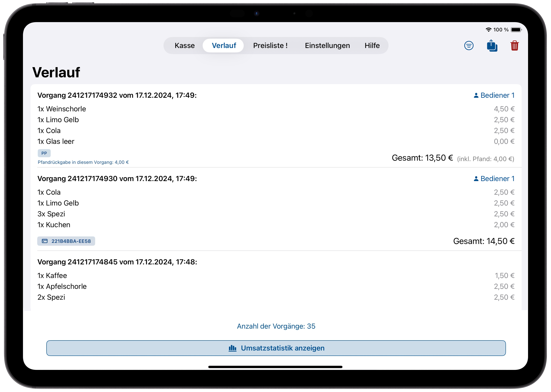
Task: Click the '1x Kaffee' row
Action: pyautogui.click(x=276, y=275)
